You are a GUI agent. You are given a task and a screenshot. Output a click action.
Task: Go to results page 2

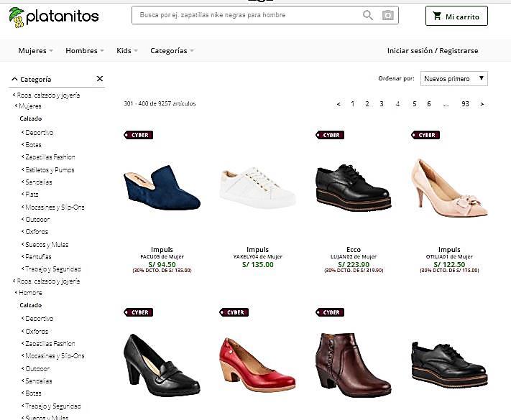[x=367, y=104]
